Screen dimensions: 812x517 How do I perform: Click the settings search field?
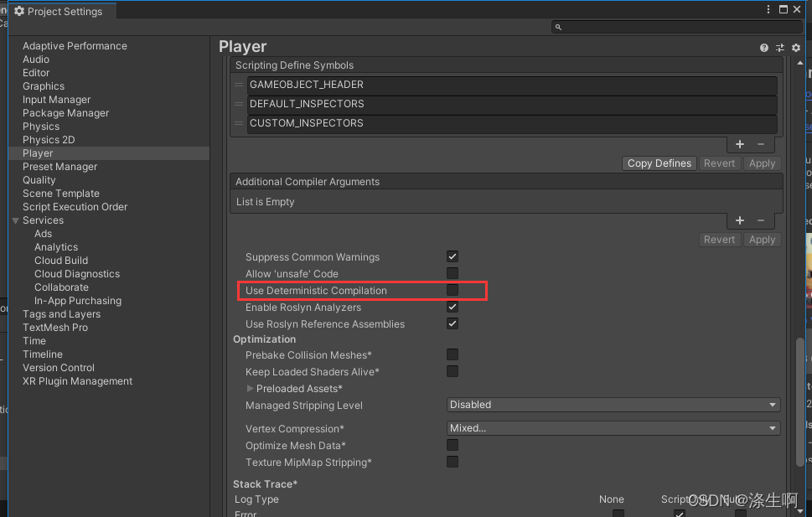click(677, 27)
